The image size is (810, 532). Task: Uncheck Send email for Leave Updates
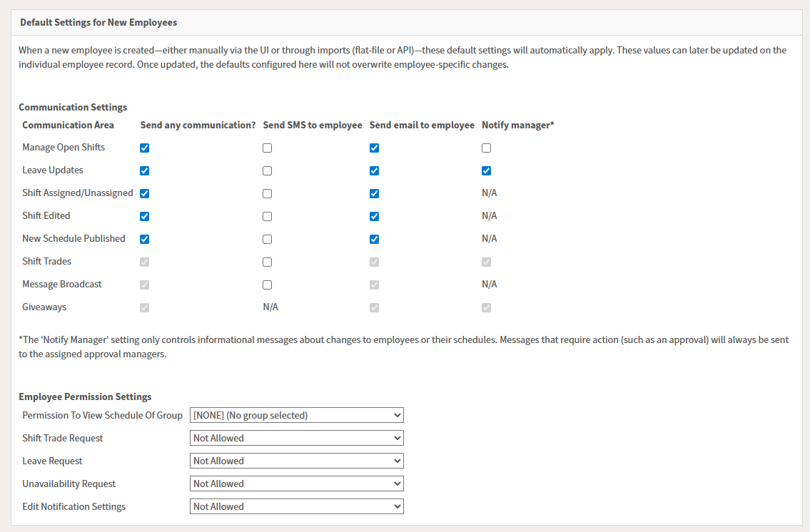(x=374, y=171)
